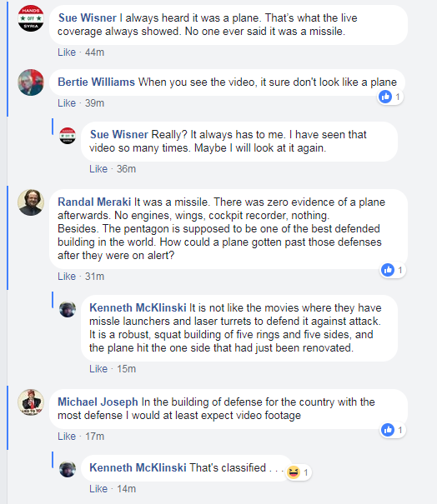Screen dimensions: 437x504
Task: Open Randal Meraki's profile name link
Action: [x=94, y=202]
